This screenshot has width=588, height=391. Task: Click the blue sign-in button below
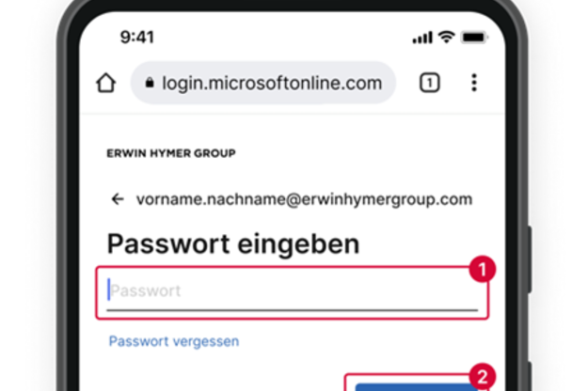416,387
